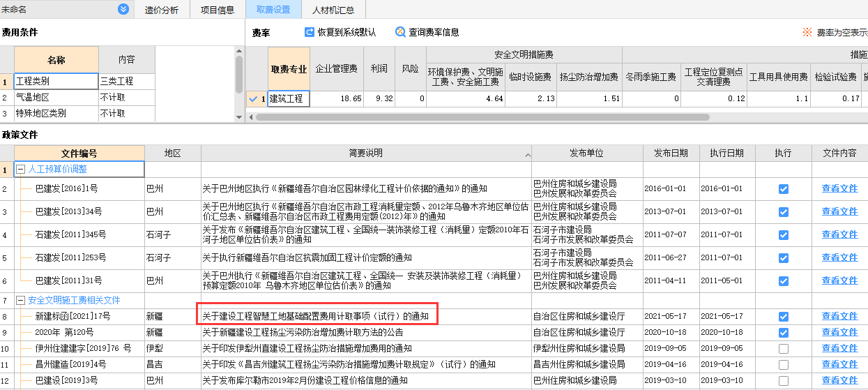Screen dimensions: 868x390
Task: Click the checkmark icon on fee row 1
Action: (x=252, y=99)
